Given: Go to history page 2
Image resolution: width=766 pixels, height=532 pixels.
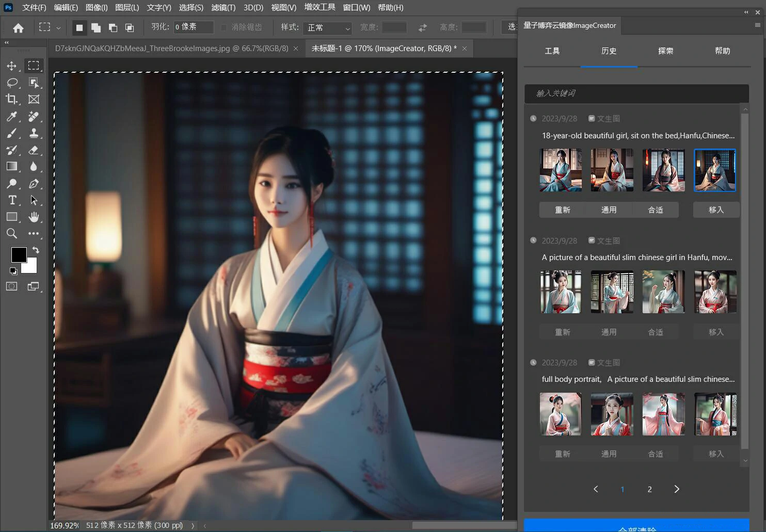Looking at the screenshot, I should (x=649, y=489).
